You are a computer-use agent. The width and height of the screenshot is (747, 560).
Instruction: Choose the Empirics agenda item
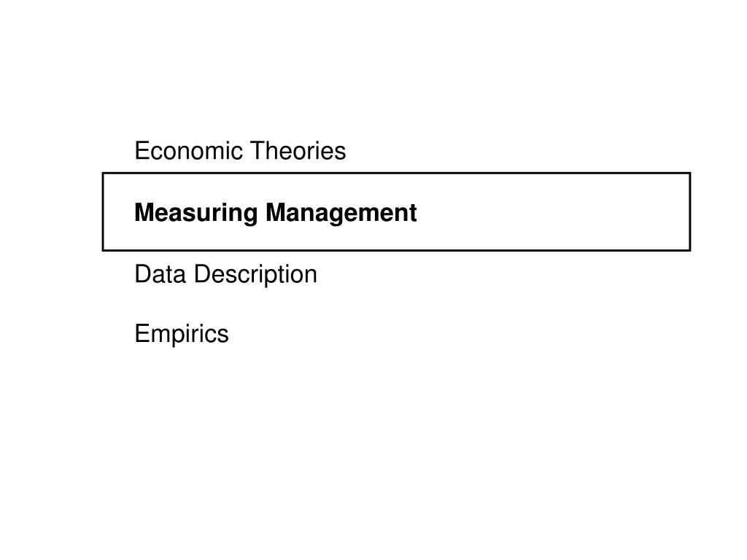point(182,334)
